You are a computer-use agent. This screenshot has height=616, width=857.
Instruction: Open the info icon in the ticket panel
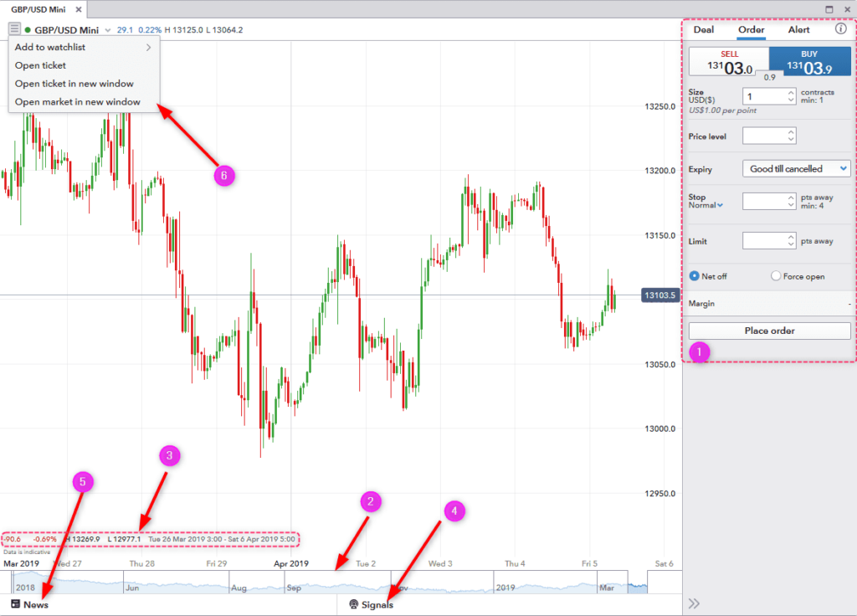pyautogui.click(x=841, y=29)
